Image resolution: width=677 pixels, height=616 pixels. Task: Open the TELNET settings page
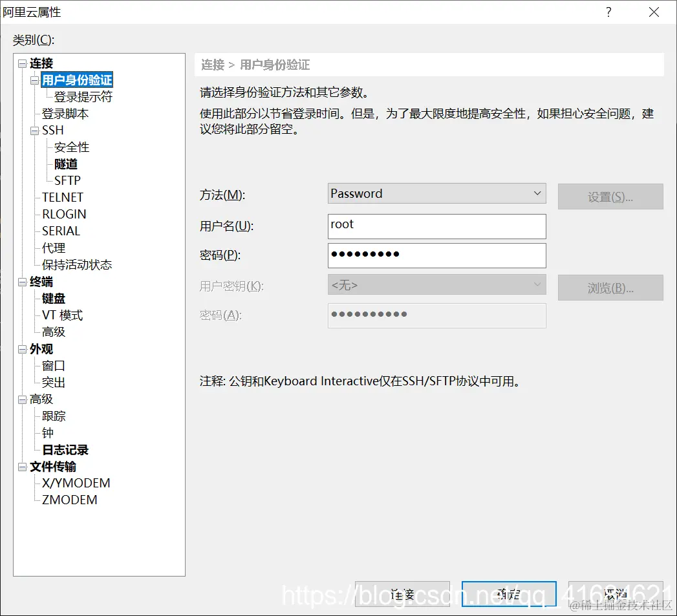click(62, 197)
